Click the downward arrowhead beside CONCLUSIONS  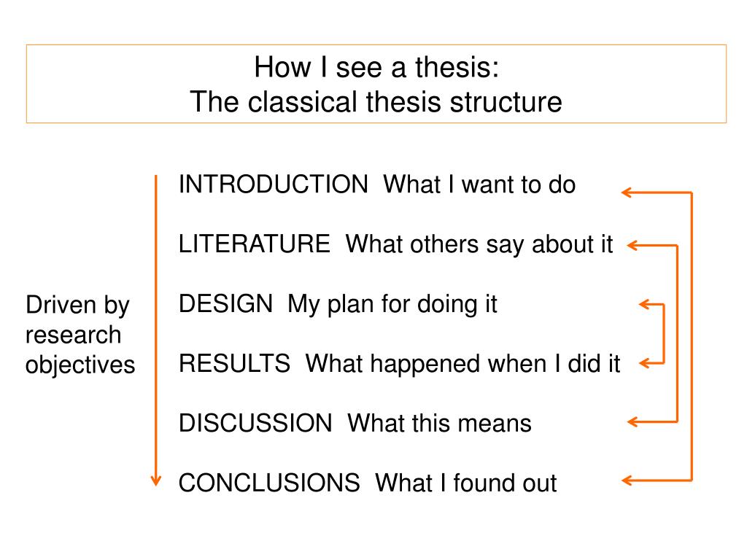[x=156, y=480]
